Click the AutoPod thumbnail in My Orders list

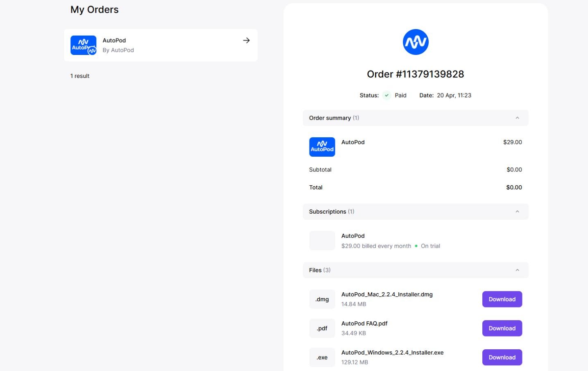coord(84,45)
